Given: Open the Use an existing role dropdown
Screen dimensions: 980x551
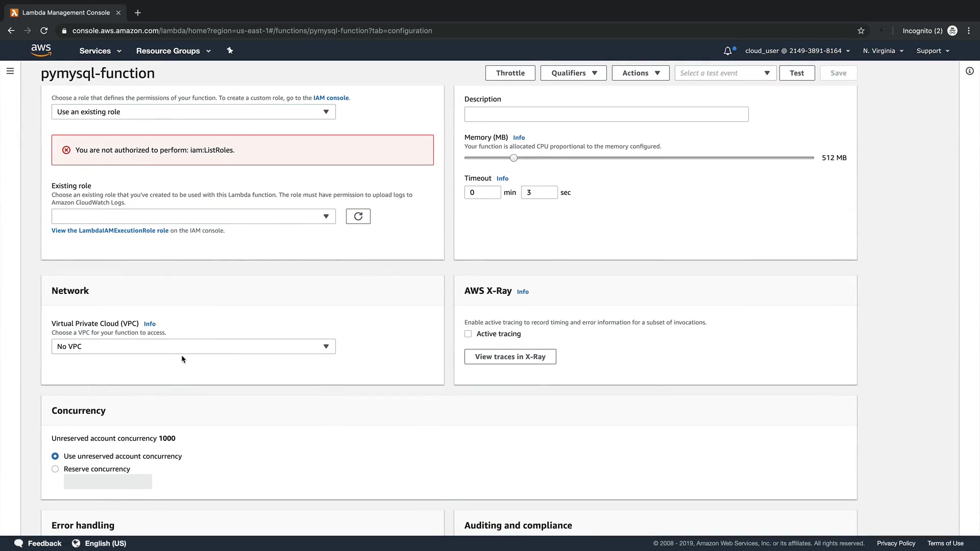Looking at the screenshot, I should click(193, 112).
